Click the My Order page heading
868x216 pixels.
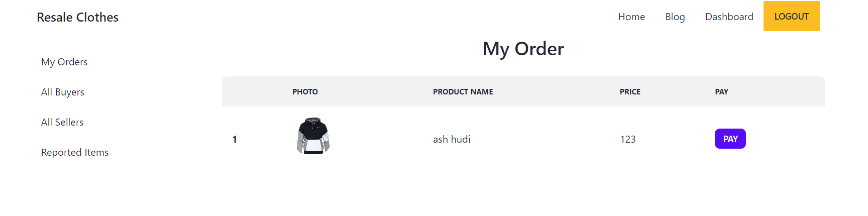523,49
